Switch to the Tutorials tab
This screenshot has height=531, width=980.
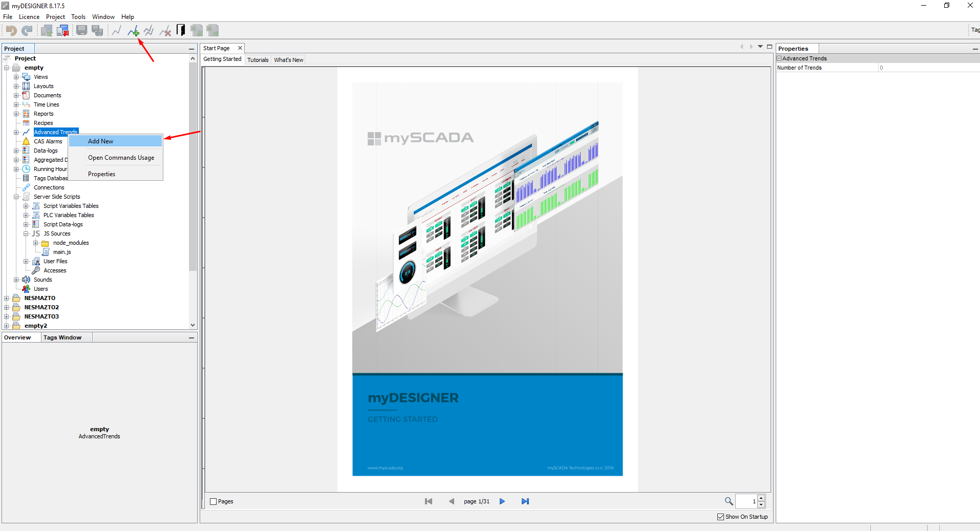(x=258, y=60)
